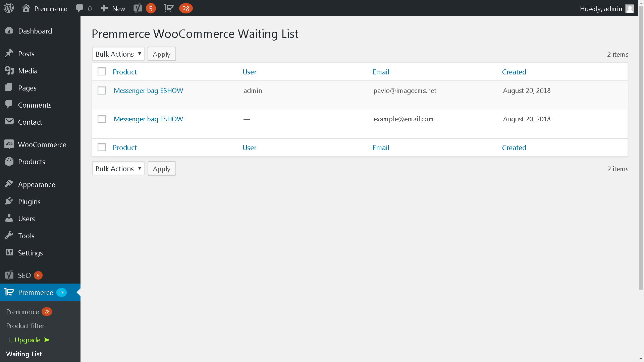This screenshot has width=644, height=362.
Task: Click the home icon beside Premmerce
Action: 26,8
